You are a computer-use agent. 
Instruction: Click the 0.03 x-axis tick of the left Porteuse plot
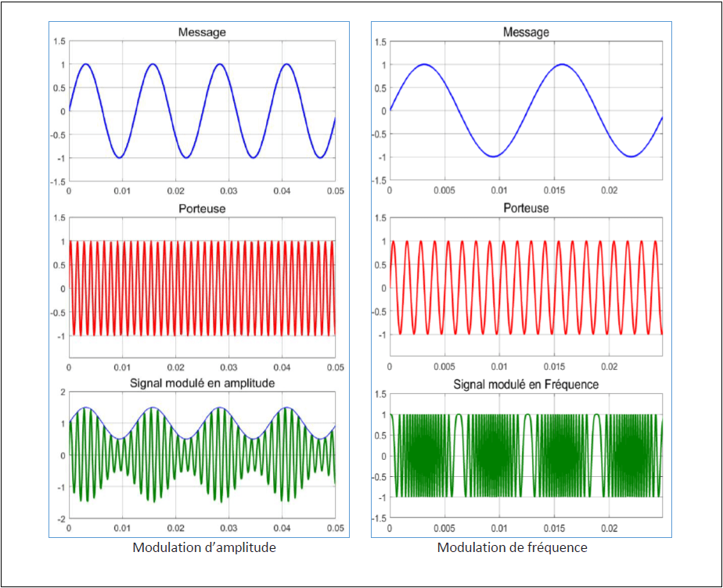pyautogui.click(x=228, y=367)
